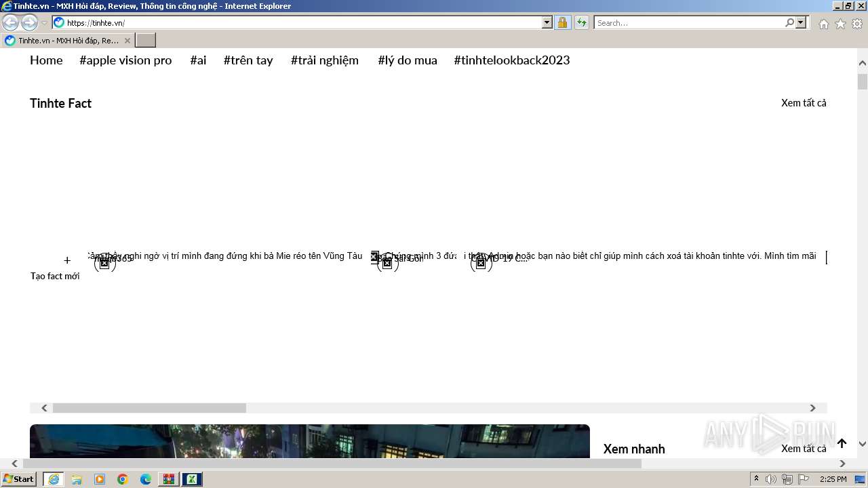The height and width of the screenshot is (488, 868).
Task: Open the Action Center flag icon
Action: click(x=804, y=479)
